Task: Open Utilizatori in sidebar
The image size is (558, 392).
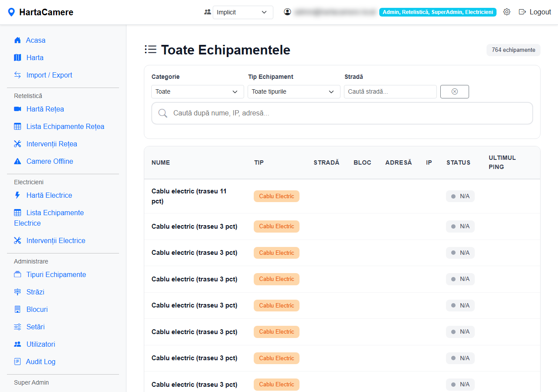Action: click(x=41, y=344)
